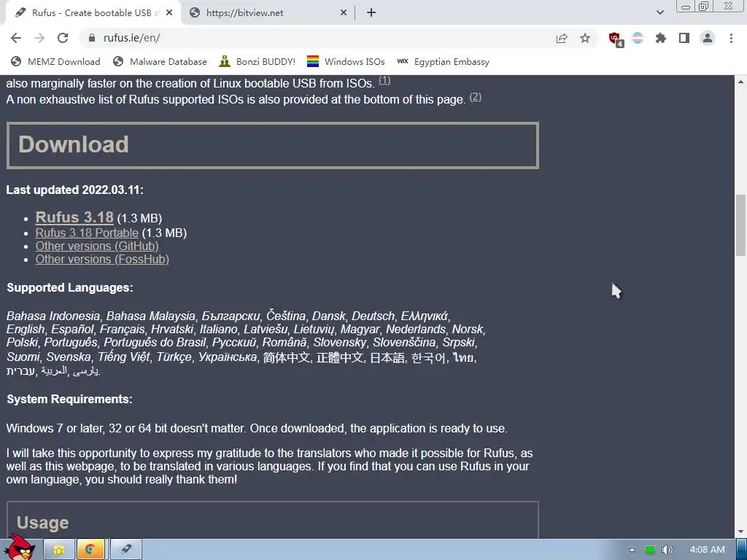Image resolution: width=747 pixels, height=560 pixels.
Task: Open Egyptian Embassy bookmark
Action: point(443,61)
